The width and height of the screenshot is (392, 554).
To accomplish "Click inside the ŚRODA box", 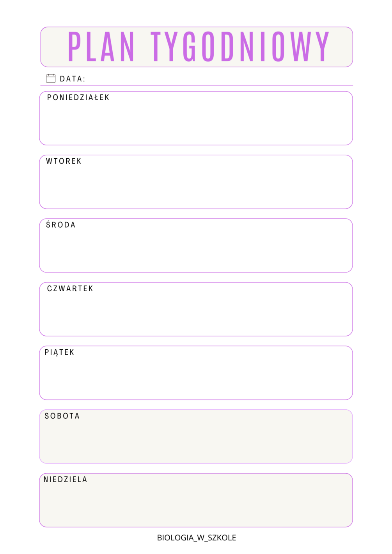I will pos(196,245).
